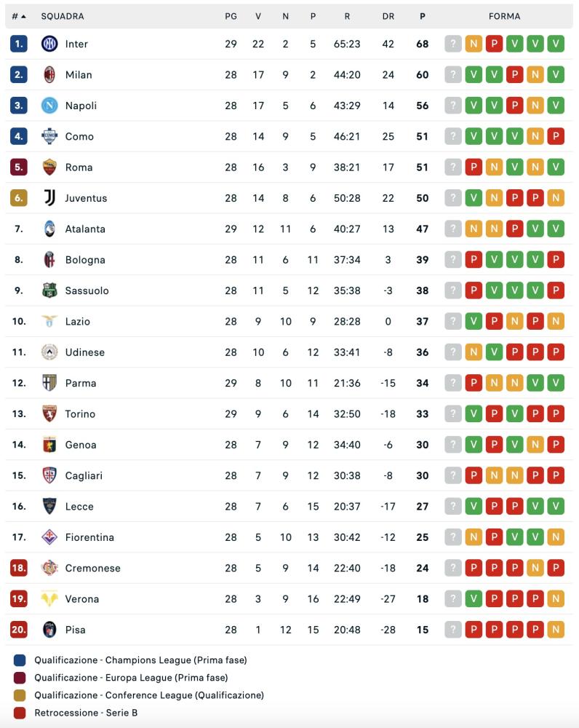Click the Lazio eagle crest

coord(49,321)
